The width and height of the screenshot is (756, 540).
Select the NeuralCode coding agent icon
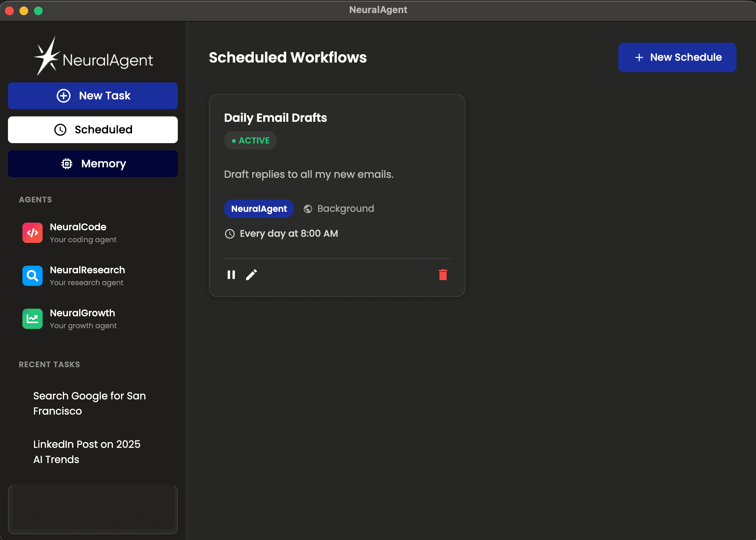(x=32, y=233)
